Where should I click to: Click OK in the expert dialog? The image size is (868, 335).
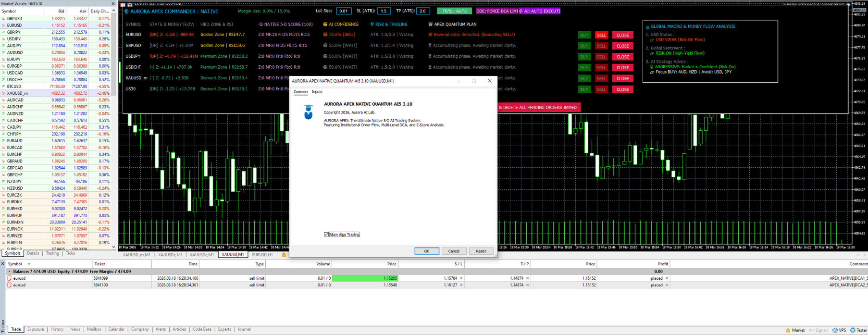point(427,251)
